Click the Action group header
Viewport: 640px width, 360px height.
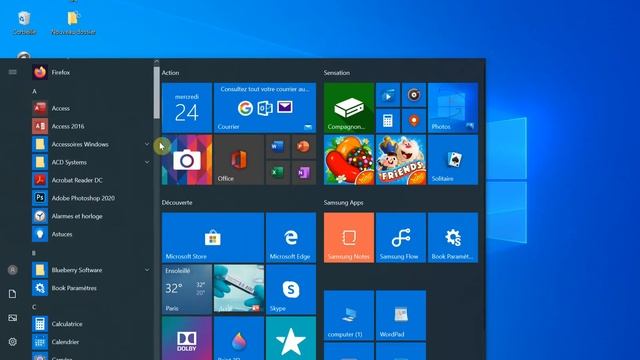171,73
